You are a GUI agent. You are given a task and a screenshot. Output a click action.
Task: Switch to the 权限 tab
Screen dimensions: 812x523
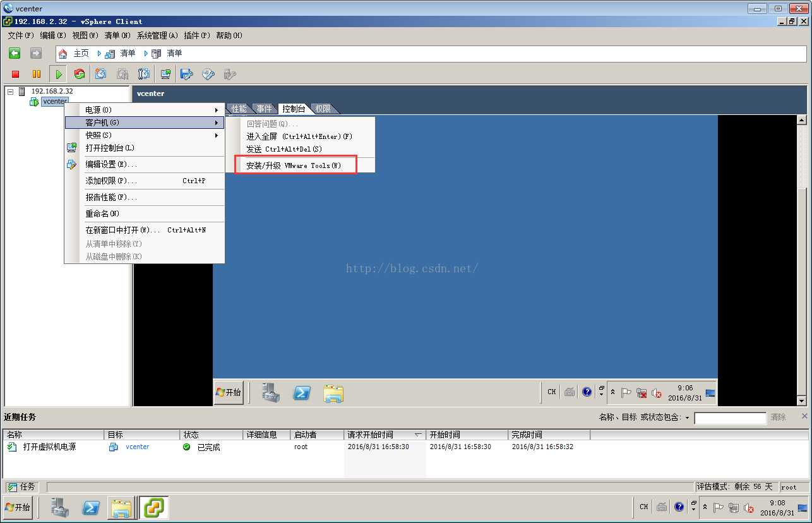323,109
